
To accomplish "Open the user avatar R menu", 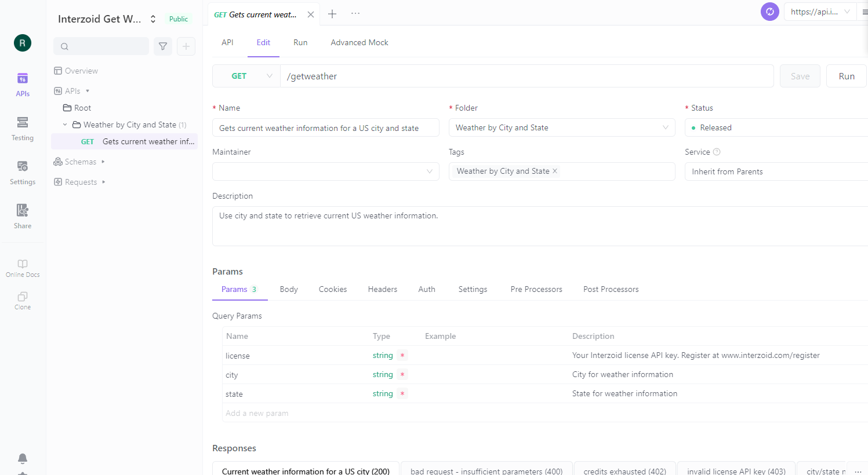I will click(23, 43).
